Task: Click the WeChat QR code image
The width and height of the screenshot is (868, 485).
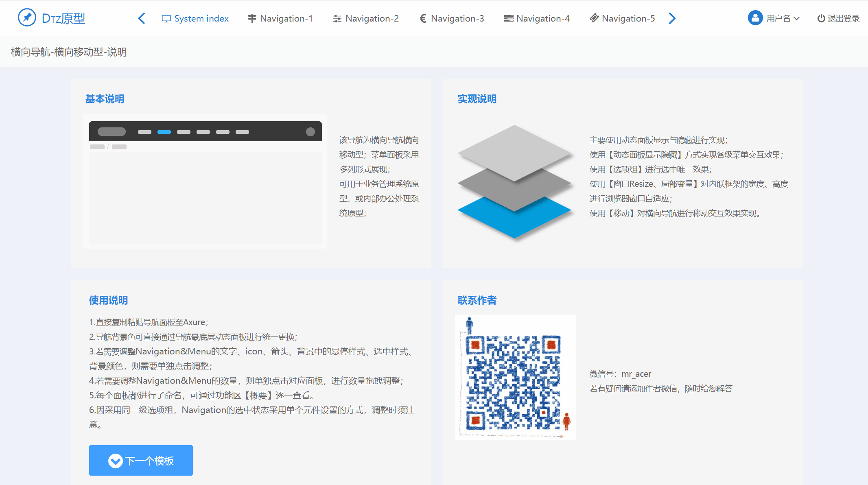Action: (515, 377)
